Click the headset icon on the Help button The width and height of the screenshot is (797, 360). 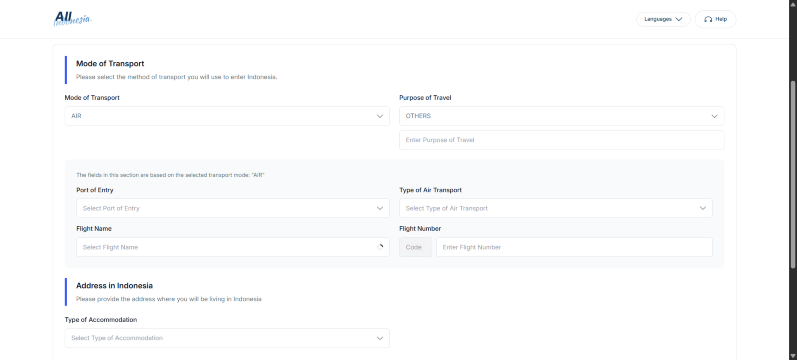[x=708, y=19]
